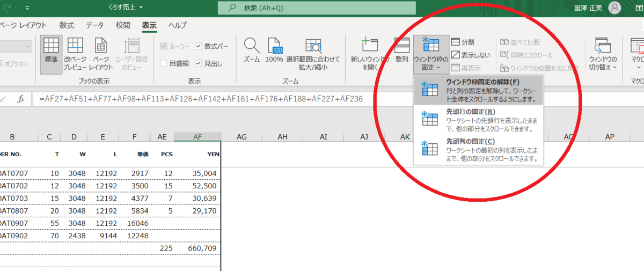
Task: Select the 標準 normal view icon
Action: 51,54
